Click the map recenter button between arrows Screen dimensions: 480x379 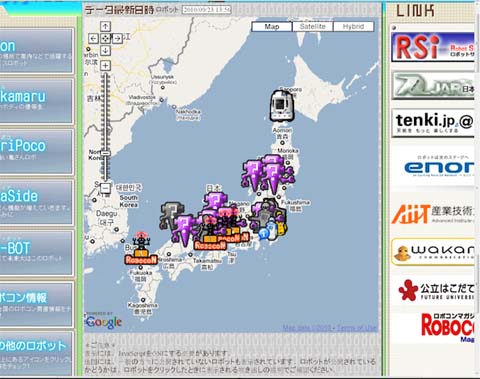[105, 38]
